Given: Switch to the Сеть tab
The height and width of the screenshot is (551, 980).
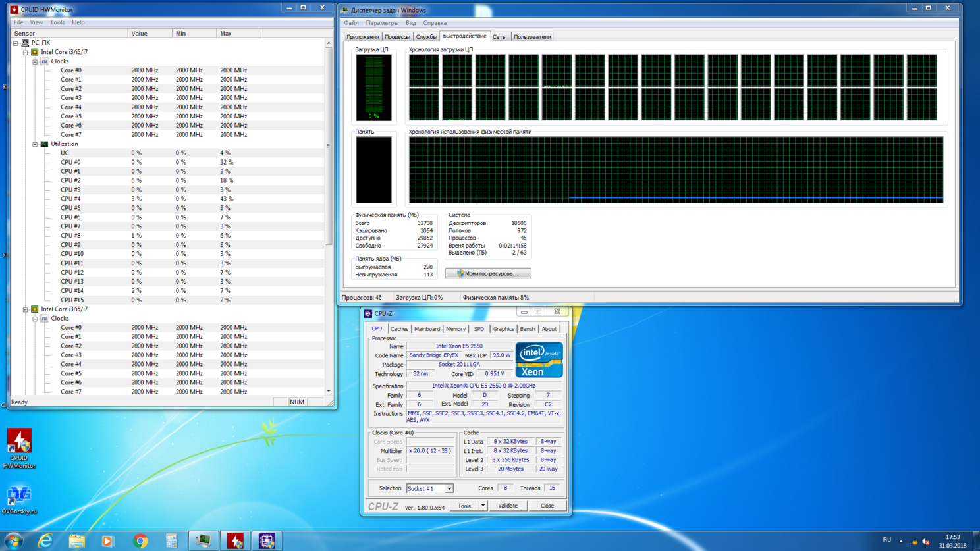Looking at the screenshot, I should 499,37.
